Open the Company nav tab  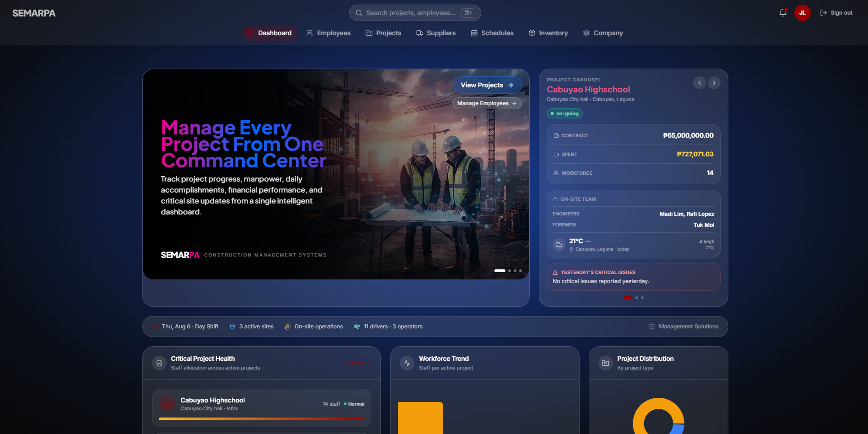603,33
